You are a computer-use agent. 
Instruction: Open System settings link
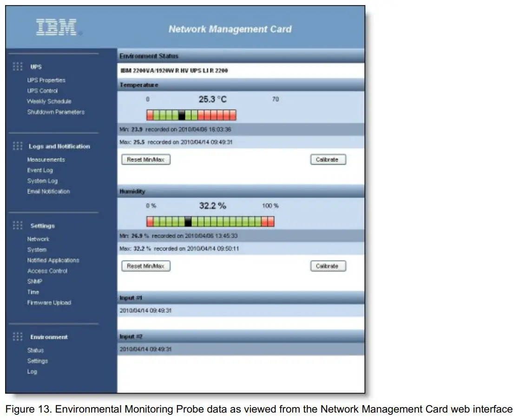tap(37, 249)
